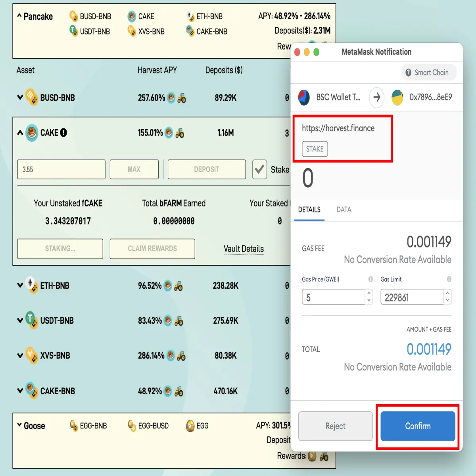Click the CAKE-BNB icon in Pancake header

tap(190, 31)
